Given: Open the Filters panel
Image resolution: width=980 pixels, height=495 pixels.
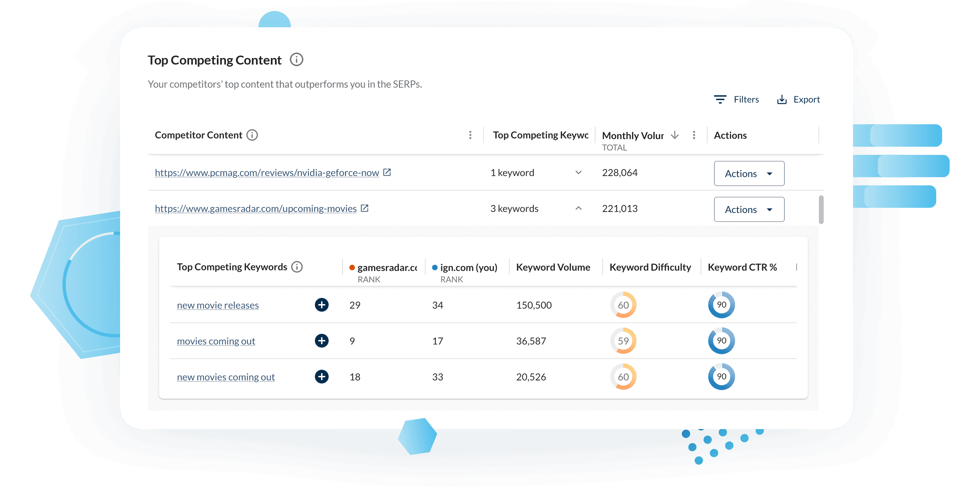Looking at the screenshot, I should (x=736, y=99).
